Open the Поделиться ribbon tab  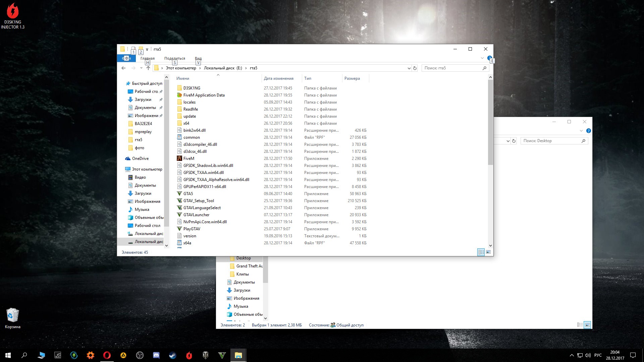[175, 58]
